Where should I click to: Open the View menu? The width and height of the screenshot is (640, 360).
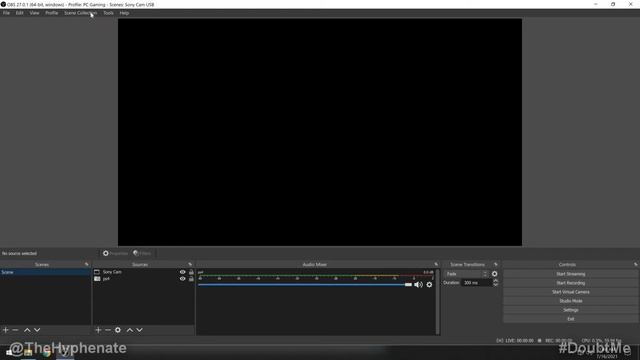pos(34,13)
